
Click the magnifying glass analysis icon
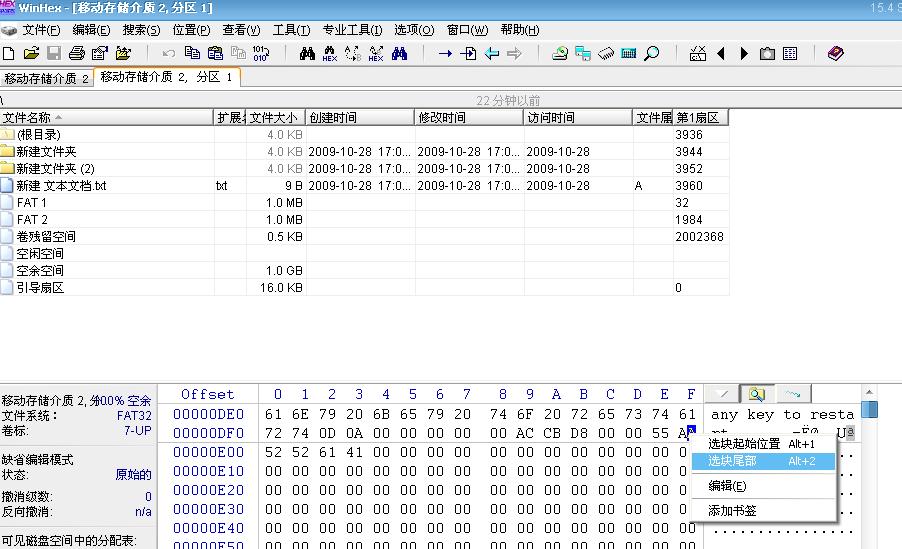click(652, 54)
